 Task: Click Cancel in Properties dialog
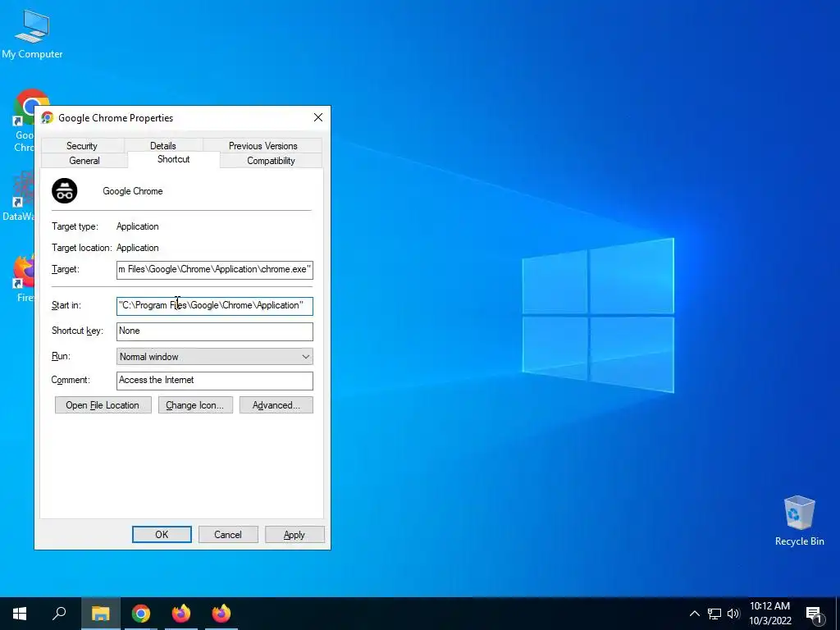[228, 534]
